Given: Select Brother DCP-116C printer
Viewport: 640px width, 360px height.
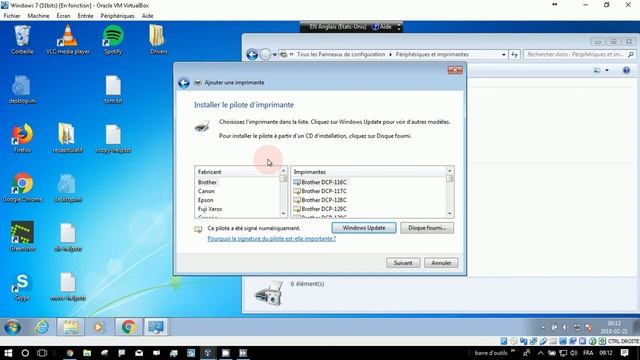Looking at the screenshot, I should point(320,182).
